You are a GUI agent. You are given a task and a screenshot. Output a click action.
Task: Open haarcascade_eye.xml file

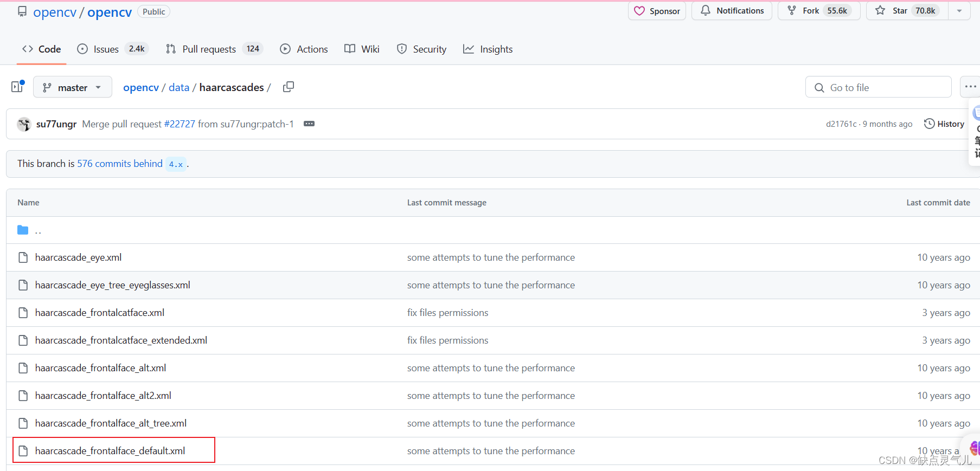pyautogui.click(x=78, y=257)
